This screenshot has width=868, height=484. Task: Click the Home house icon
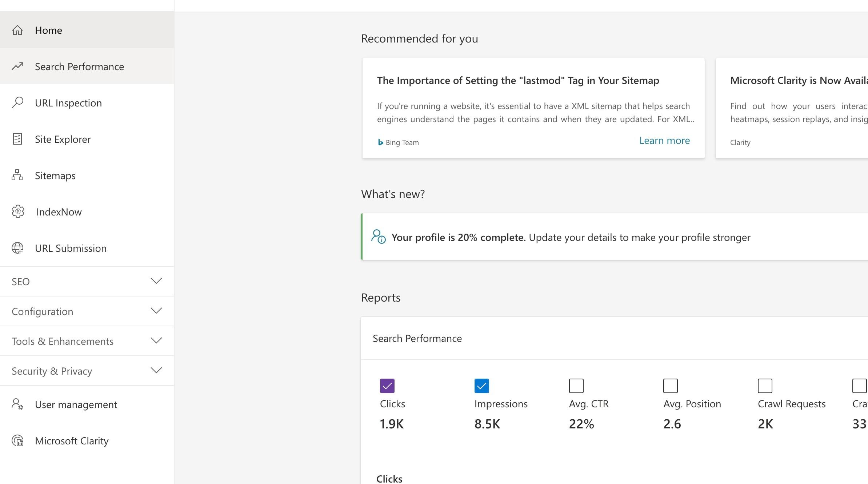click(x=17, y=30)
